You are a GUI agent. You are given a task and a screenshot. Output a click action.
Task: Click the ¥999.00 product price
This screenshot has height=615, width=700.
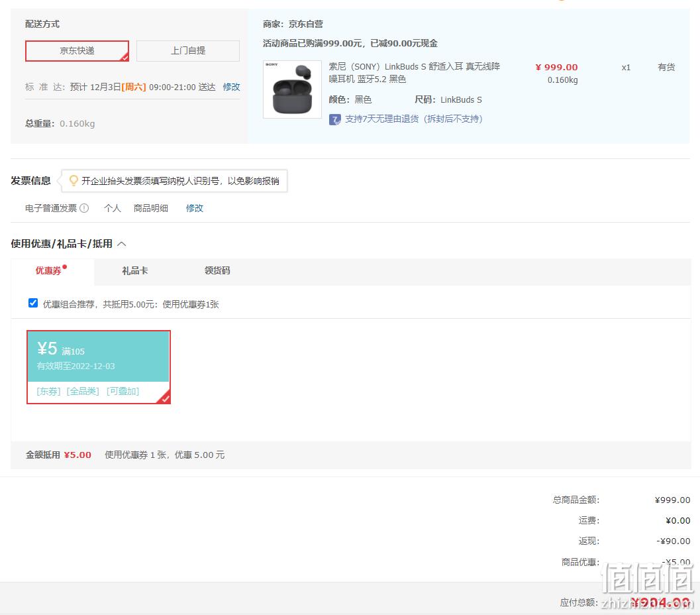point(556,68)
